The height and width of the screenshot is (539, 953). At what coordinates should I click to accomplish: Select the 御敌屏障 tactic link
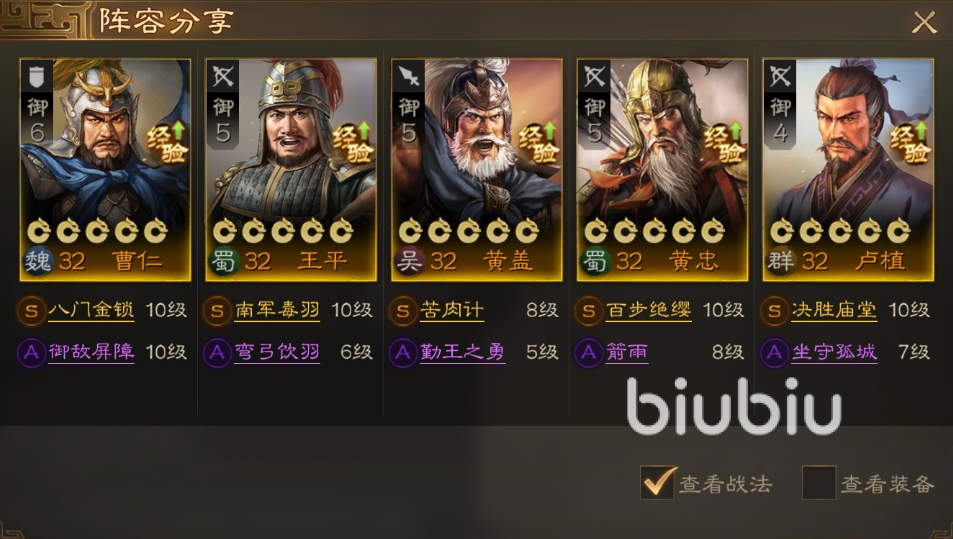91,352
